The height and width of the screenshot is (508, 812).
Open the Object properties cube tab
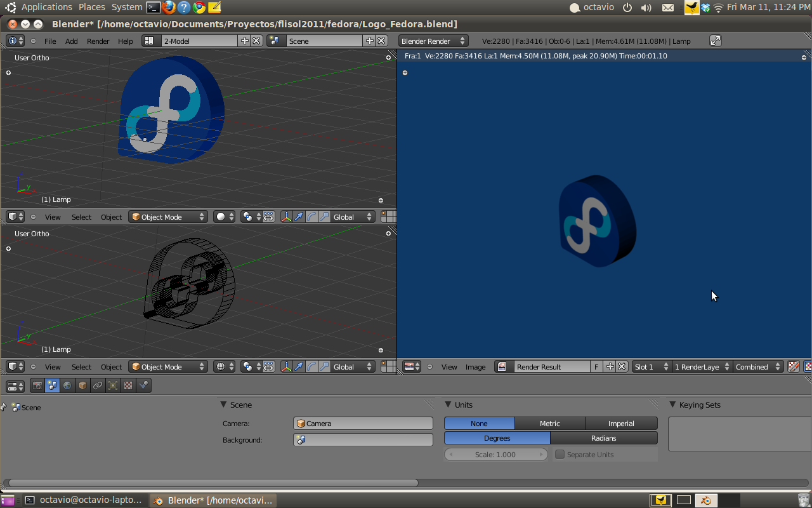82,385
